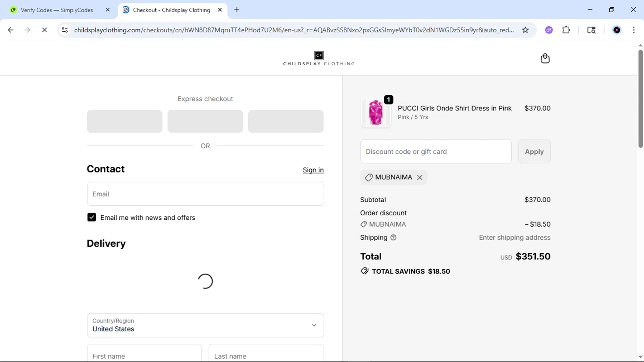644x362 pixels.
Task: Stop page loading with the X button
Action: (x=44, y=30)
